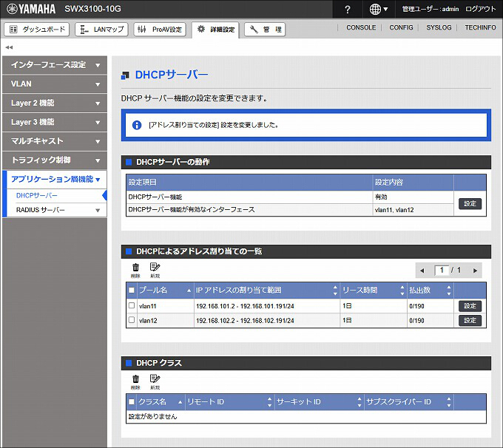Image resolution: width=503 pixels, height=448 pixels.
Task: Collapse the side menu with double-arrow icon
Action: pos(9,47)
